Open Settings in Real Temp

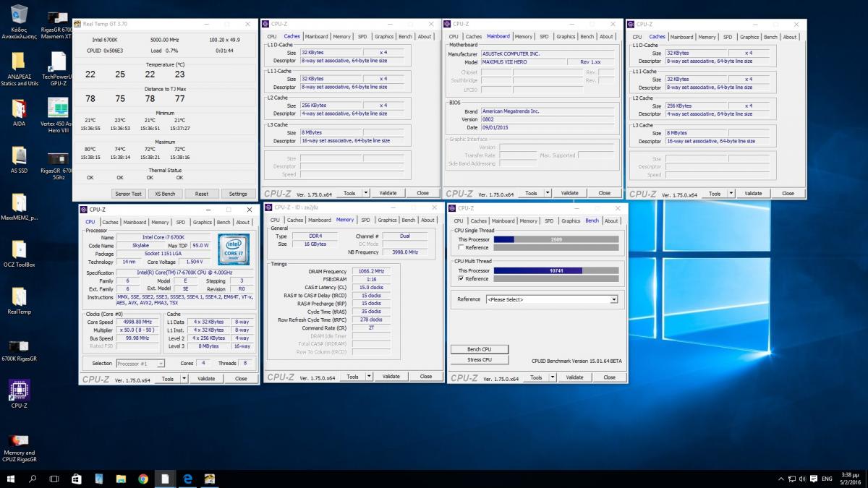tap(238, 194)
